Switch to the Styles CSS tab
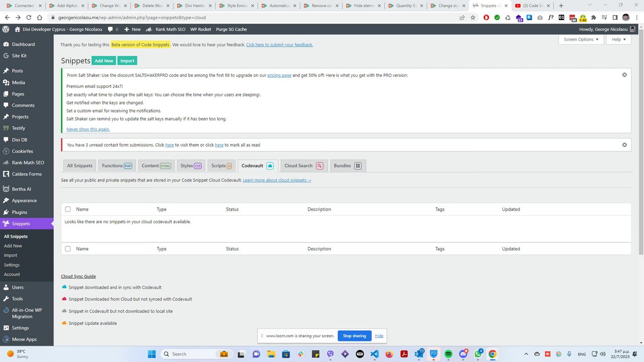644x362 pixels. 191,165
